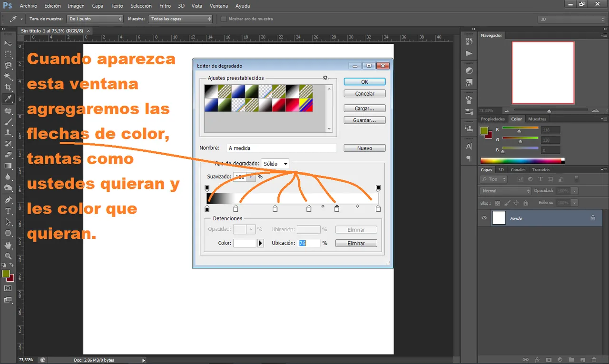Click the Guardar... button

(x=364, y=120)
